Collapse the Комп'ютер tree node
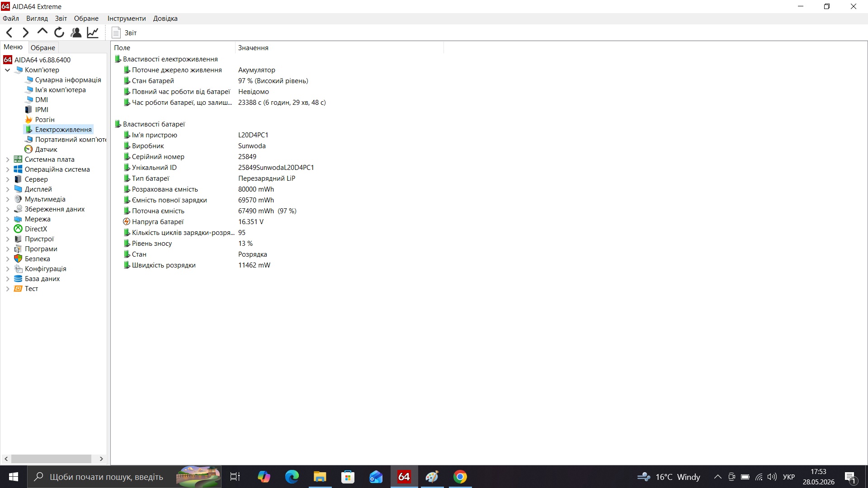Screen dimensions: 868x488 (8, 70)
